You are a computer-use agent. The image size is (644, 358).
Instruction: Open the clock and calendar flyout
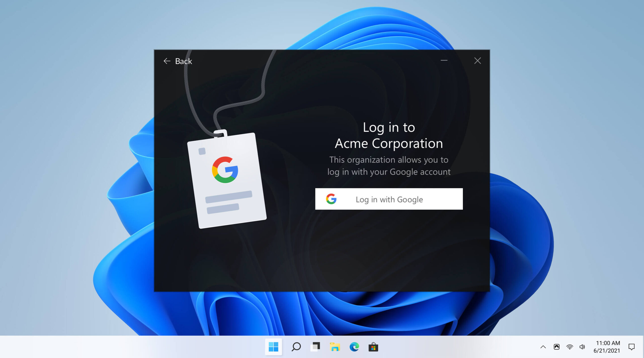(x=607, y=347)
